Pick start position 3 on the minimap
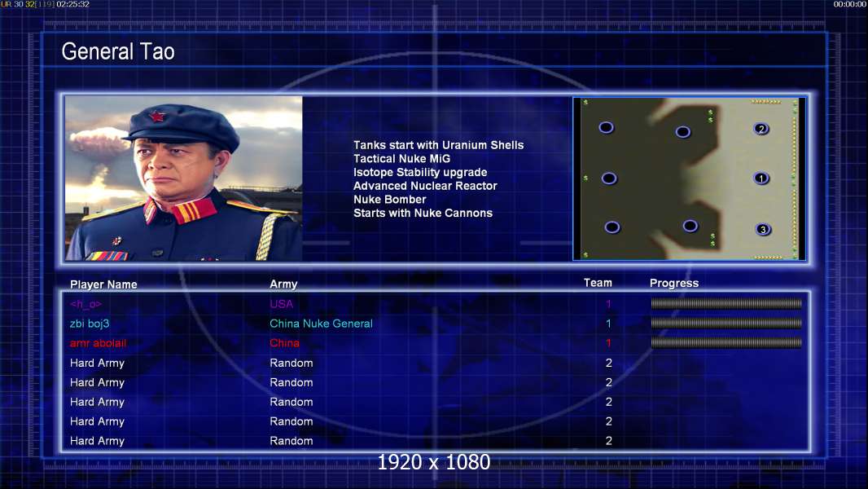This screenshot has height=489, width=868. point(763,229)
